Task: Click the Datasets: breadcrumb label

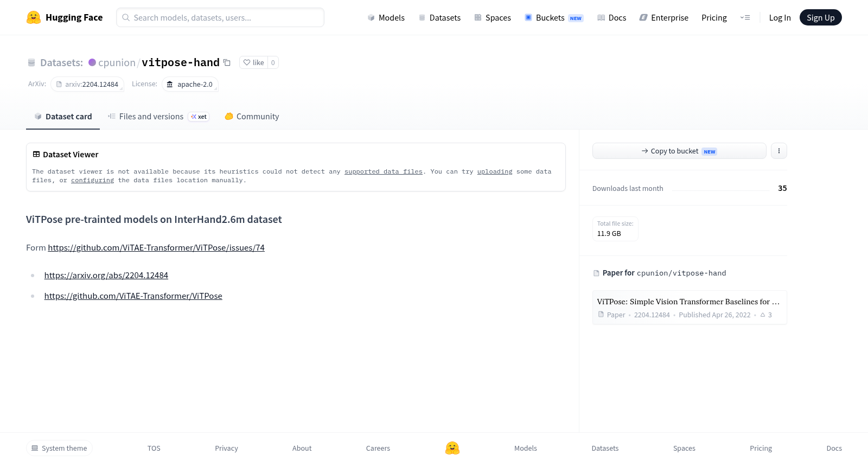Action: (61, 62)
